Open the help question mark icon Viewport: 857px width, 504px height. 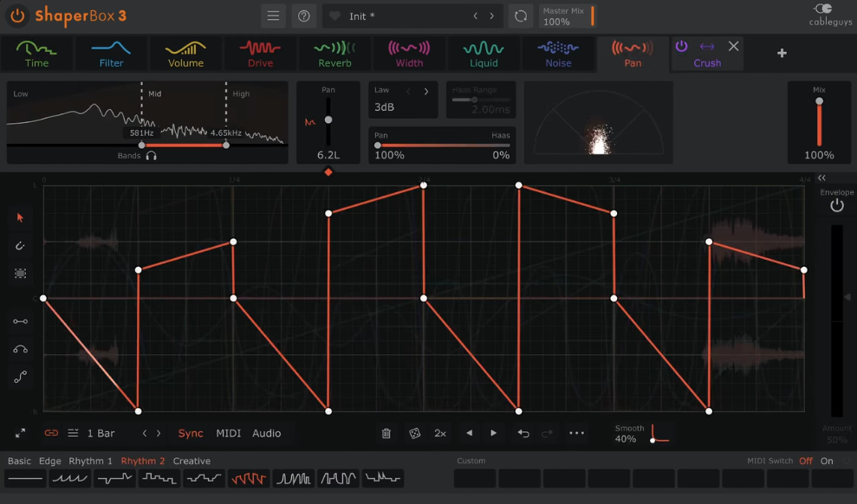point(303,16)
